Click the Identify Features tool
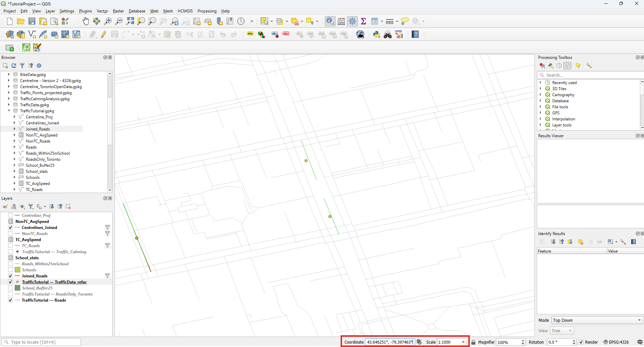Viewport: 644px width, 347px height. (330, 21)
